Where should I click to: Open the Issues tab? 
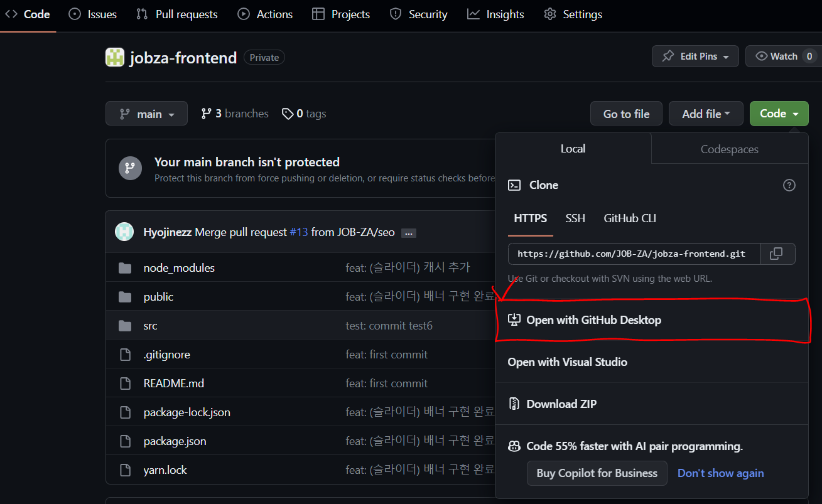pyautogui.click(x=92, y=14)
